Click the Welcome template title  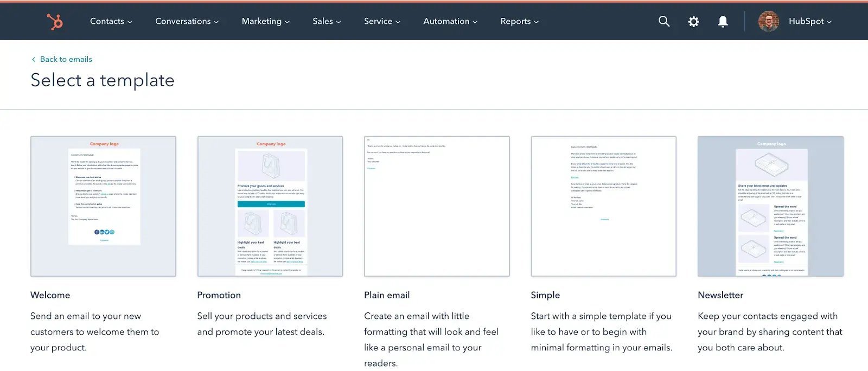point(50,295)
